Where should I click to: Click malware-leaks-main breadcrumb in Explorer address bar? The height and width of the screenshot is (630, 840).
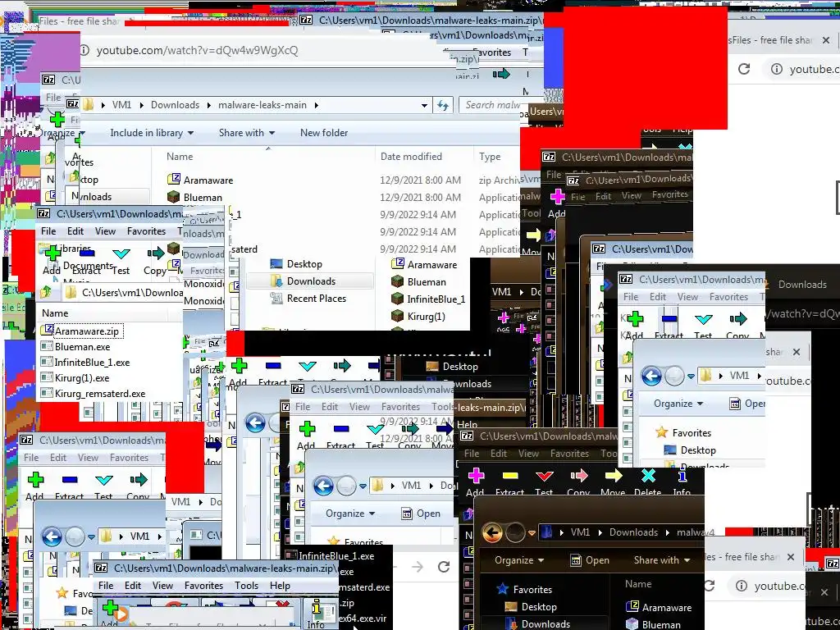(x=262, y=105)
